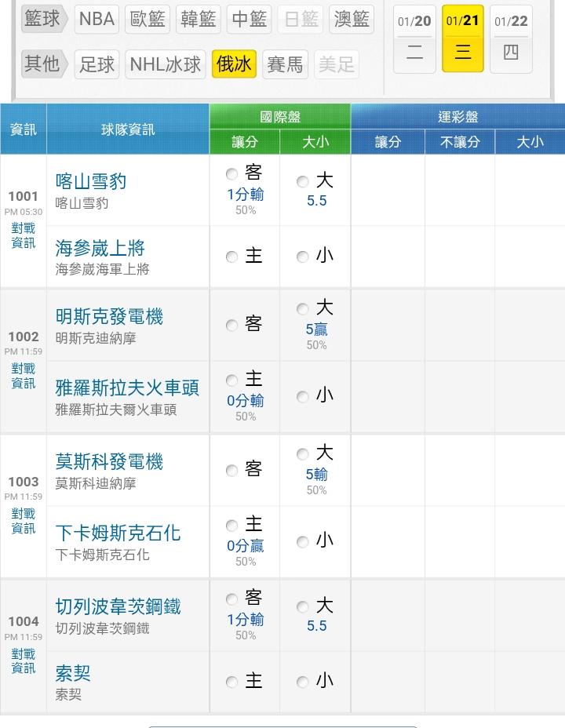Select 主 0分贏 for 下卡姆斯克石化
565x728 pixels.
(231, 526)
